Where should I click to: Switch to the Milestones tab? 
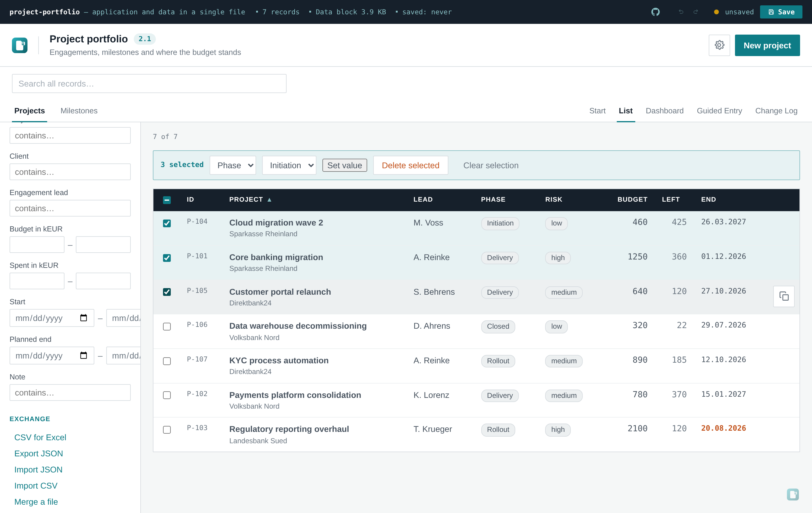tap(79, 111)
